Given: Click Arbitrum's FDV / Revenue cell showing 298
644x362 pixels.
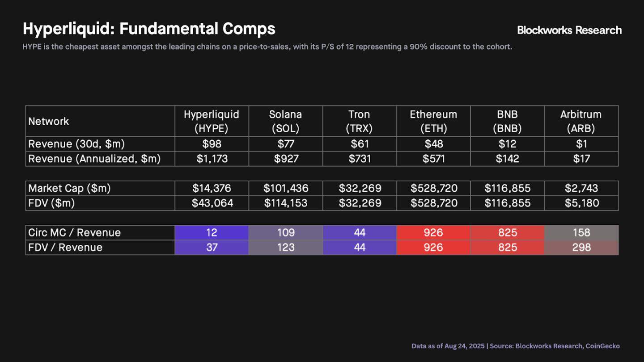Looking at the screenshot, I should [x=581, y=248].
